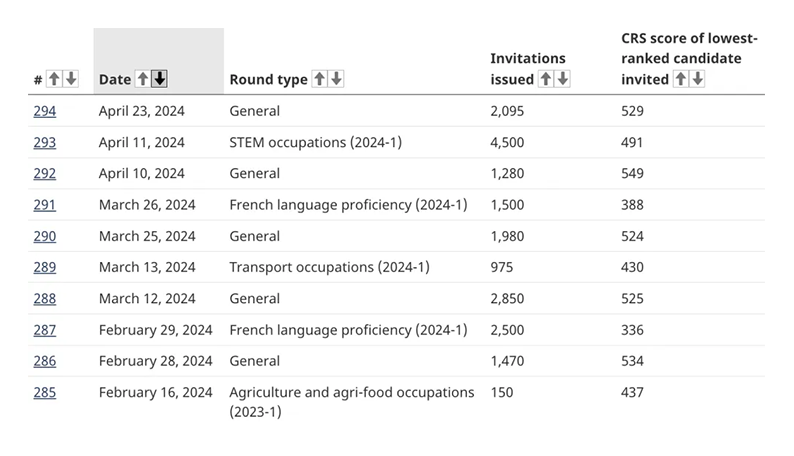Sort Date column descending
794x456 pixels.
tap(159, 79)
